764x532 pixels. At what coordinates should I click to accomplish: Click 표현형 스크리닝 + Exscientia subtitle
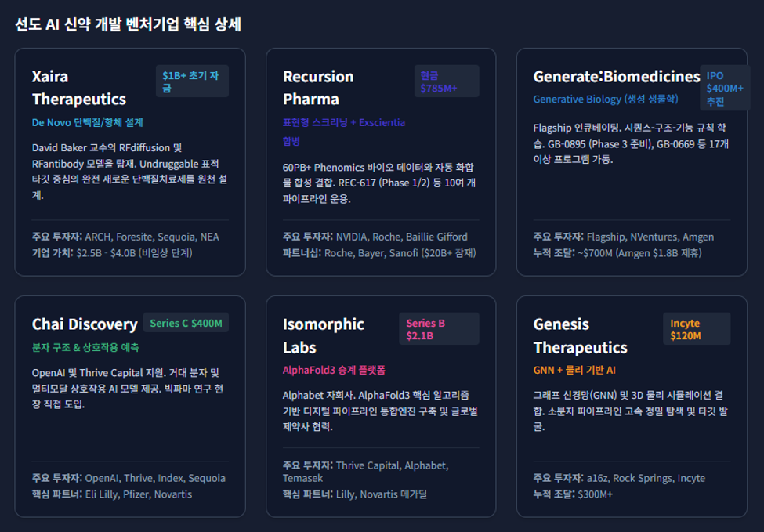(344, 122)
